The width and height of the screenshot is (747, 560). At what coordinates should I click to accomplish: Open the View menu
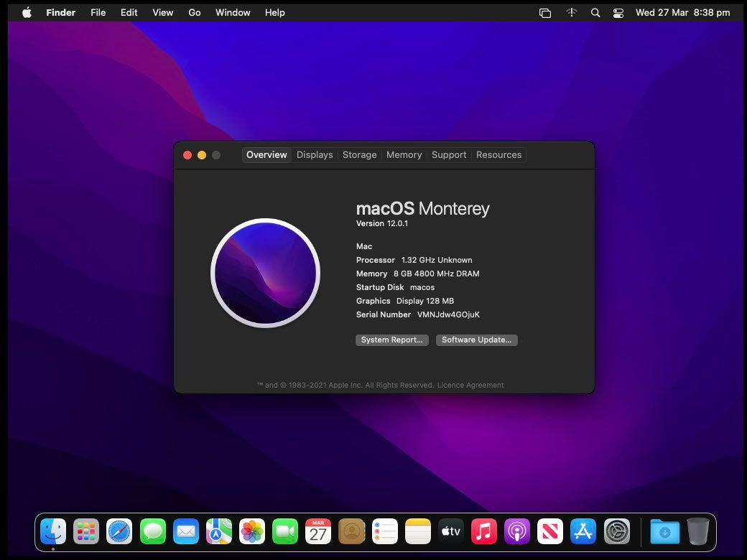(x=163, y=12)
